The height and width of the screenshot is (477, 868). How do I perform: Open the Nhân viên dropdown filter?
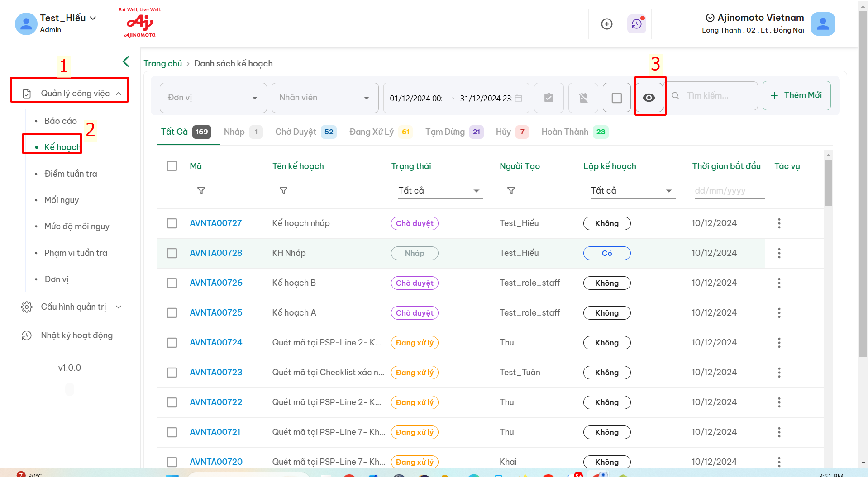click(x=325, y=98)
